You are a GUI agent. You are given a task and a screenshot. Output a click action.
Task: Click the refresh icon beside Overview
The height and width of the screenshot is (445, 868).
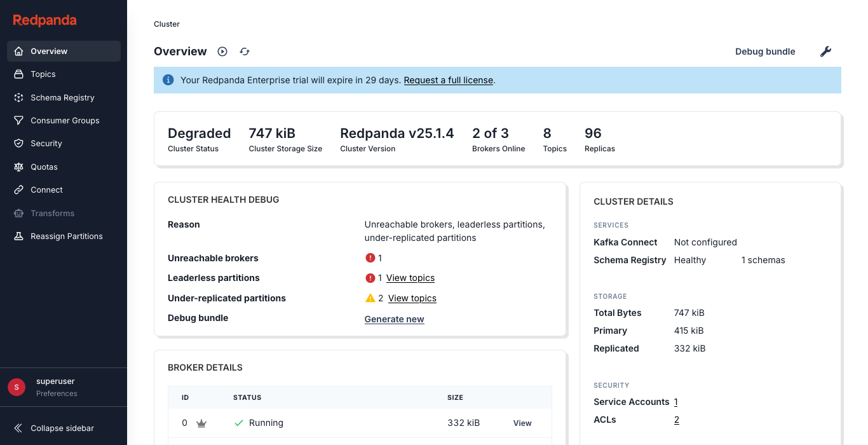tap(245, 51)
